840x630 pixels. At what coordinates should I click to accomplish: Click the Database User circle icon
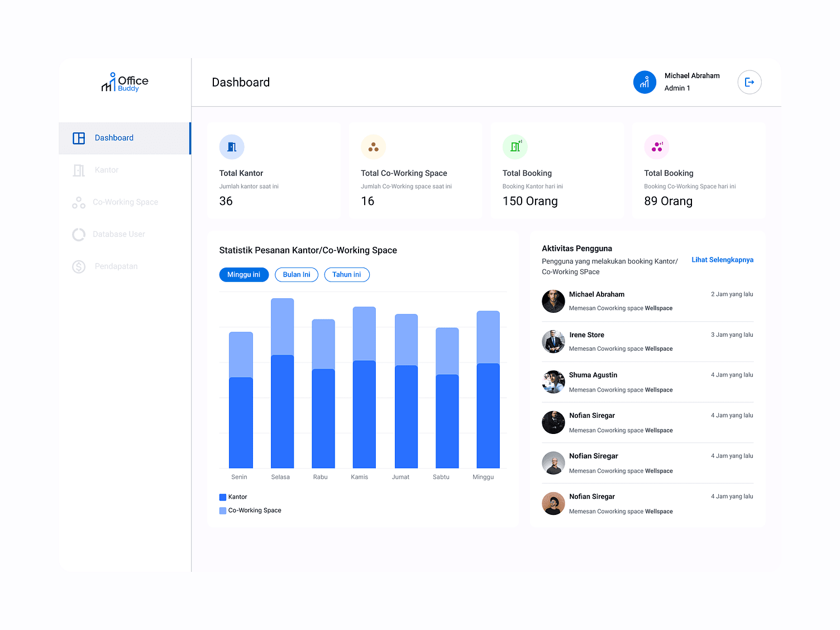click(79, 235)
